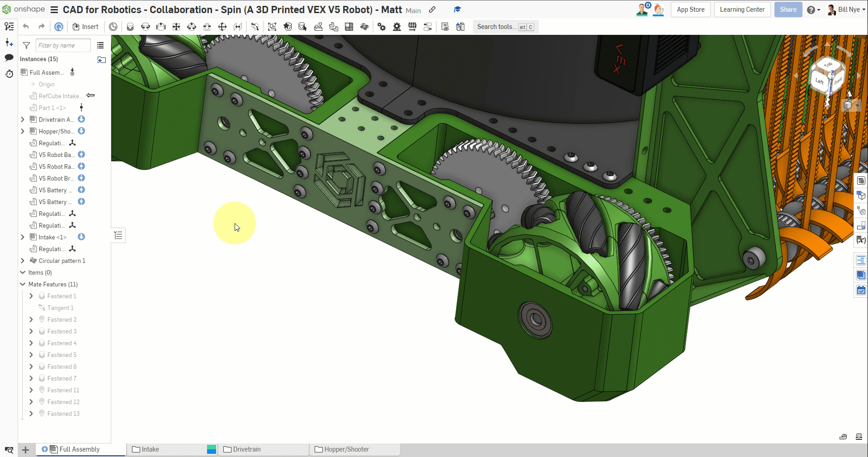Expand the Drivetrain assembly instance

[x=23, y=119]
